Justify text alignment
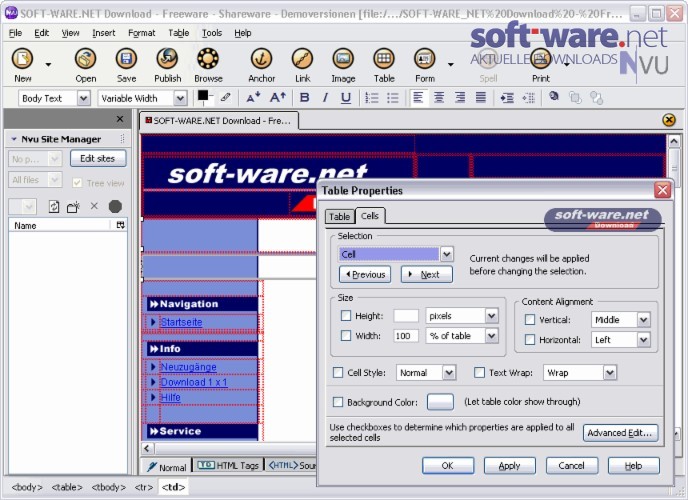This screenshot has height=500, width=688. (x=481, y=97)
